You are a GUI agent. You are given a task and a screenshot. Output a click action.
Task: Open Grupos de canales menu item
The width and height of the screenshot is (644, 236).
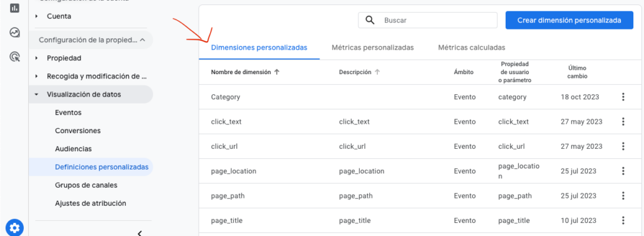(86, 185)
